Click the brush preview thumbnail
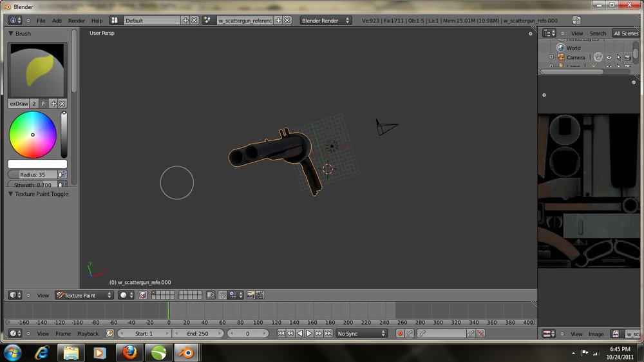The height and width of the screenshot is (362, 644). (37, 70)
